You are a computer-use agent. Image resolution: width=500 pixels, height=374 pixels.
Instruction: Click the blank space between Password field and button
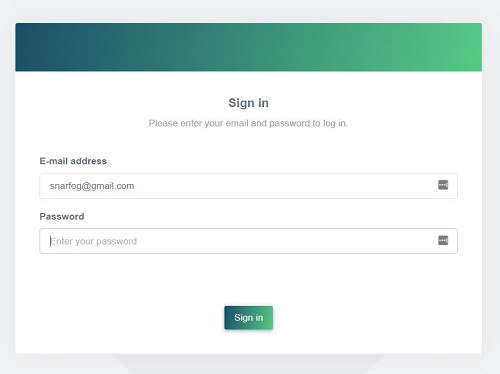[248, 279]
